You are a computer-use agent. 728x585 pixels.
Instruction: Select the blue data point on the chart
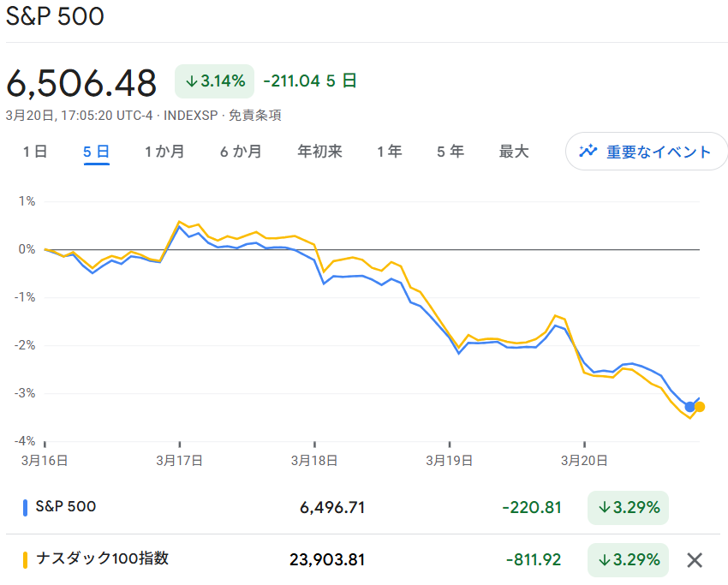pyautogui.click(x=688, y=409)
